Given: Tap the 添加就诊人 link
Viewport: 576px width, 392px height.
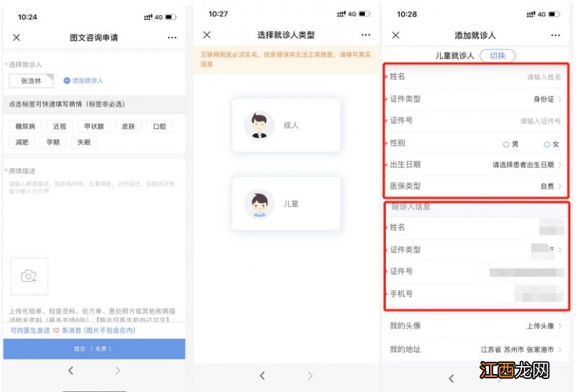Looking at the screenshot, I should tap(88, 81).
